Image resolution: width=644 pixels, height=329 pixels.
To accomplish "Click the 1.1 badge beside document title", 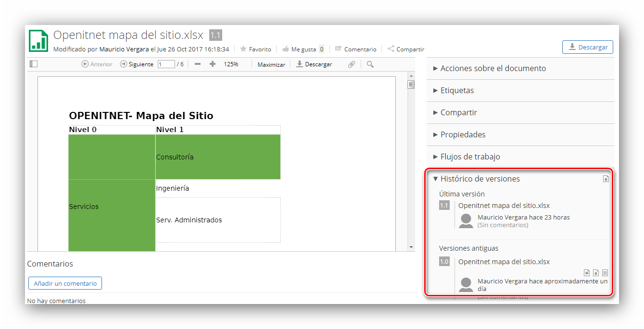I will [x=215, y=35].
